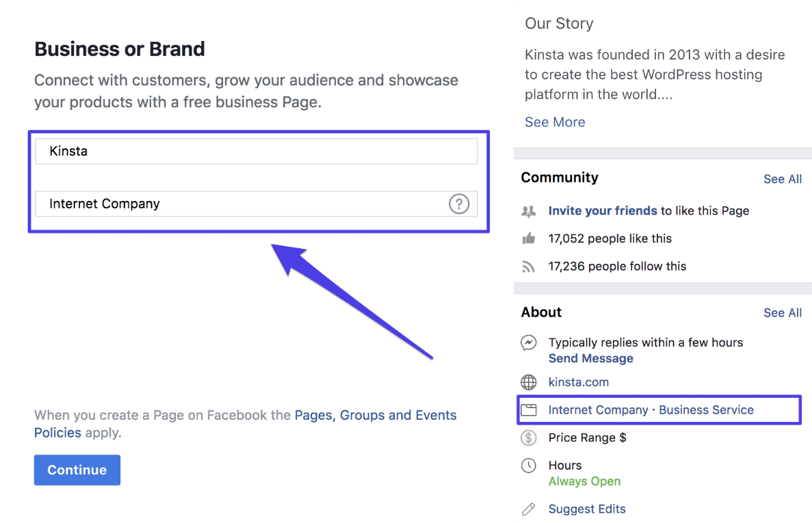Click the Messenger reply icon in About
The height and width of the screenshot is (523, 812).
pos(528,343)
